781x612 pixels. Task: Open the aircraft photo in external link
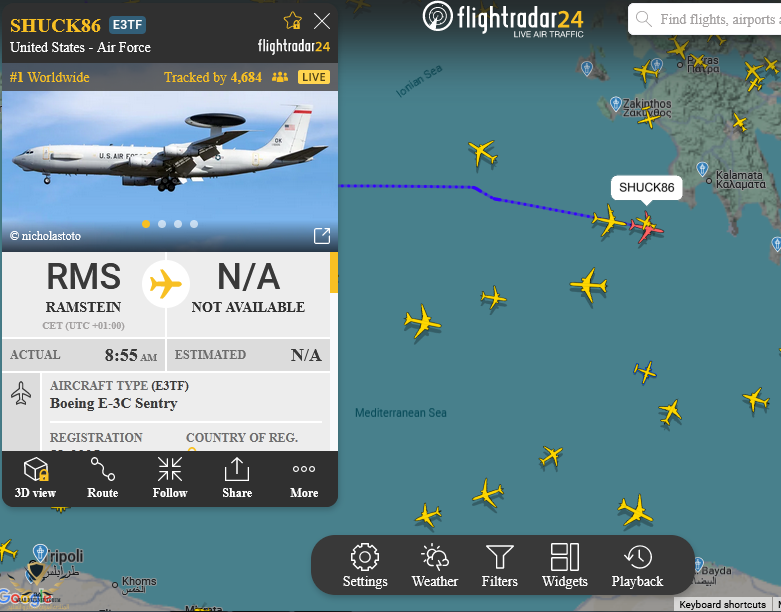click(x=322, y=236)
